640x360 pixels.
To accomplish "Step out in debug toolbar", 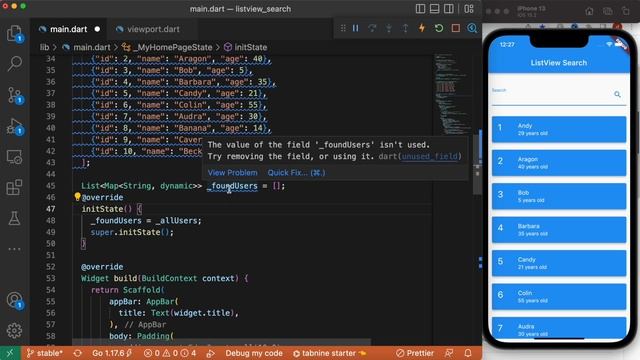I will [x=405, y=28].
